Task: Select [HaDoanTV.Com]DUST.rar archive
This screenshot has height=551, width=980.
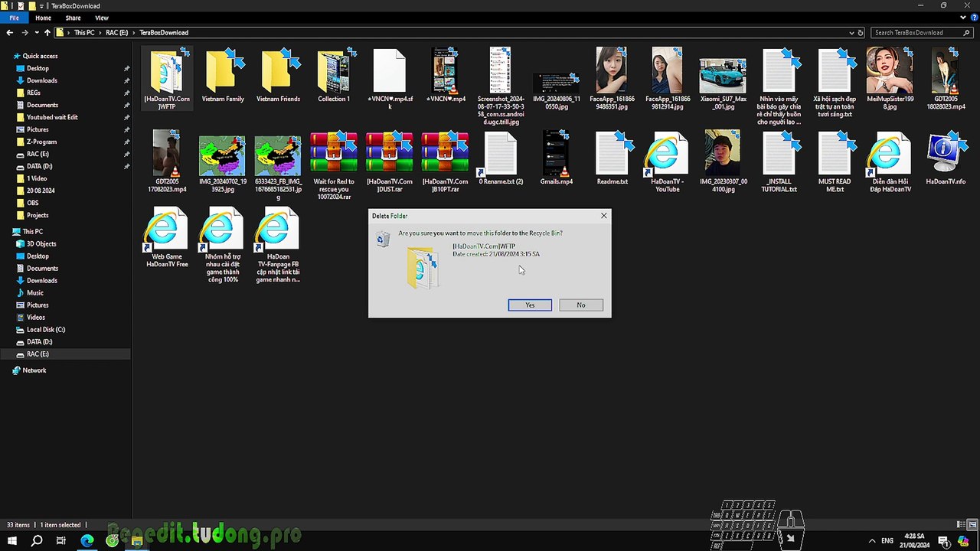Action: point(390,163)
